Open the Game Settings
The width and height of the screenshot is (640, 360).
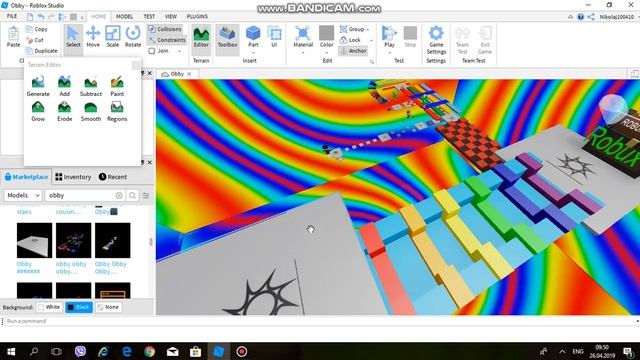click(436, 40)
